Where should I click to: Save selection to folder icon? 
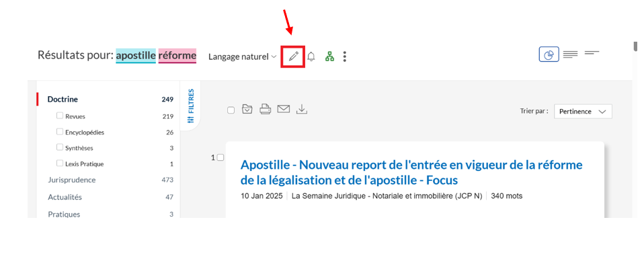[247, 110]
